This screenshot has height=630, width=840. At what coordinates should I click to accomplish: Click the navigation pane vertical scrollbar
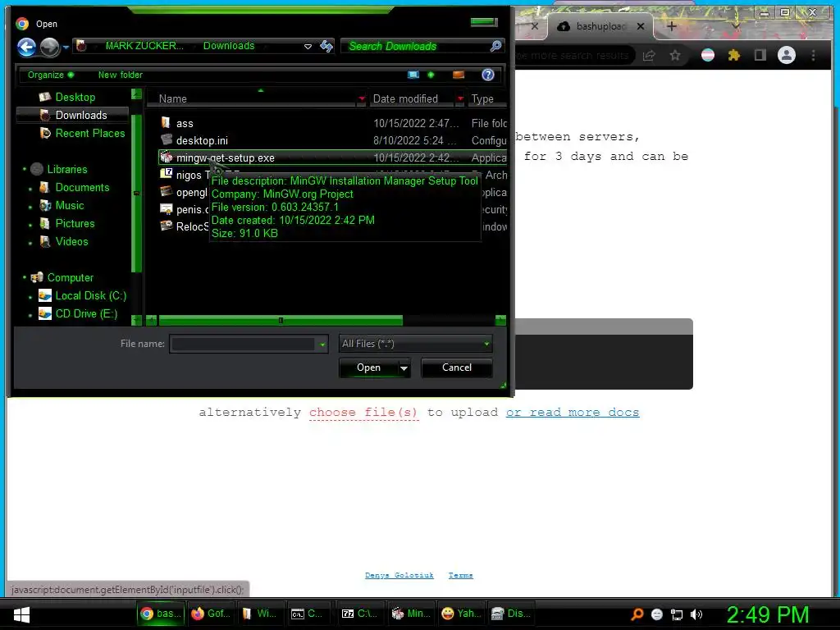(x=137, y=193)
